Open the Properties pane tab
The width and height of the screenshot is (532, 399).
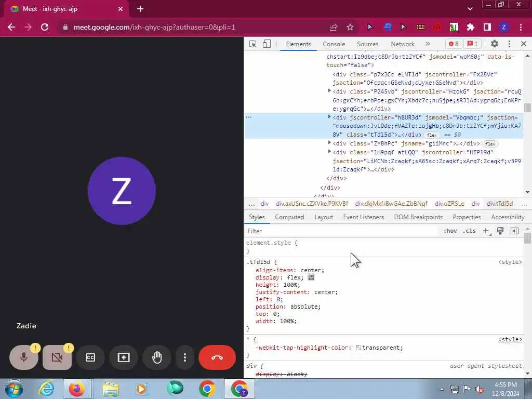pos(467,217)
